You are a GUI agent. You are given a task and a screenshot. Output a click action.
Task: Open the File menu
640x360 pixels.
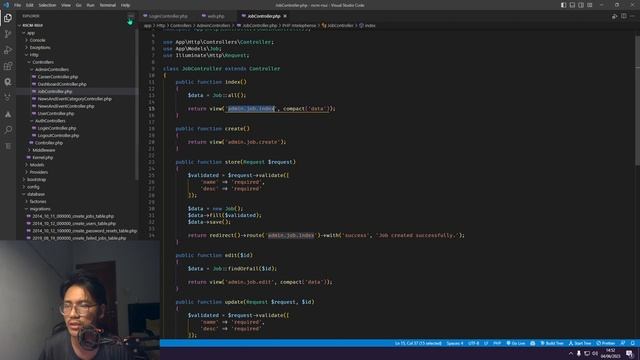(18, 5)
